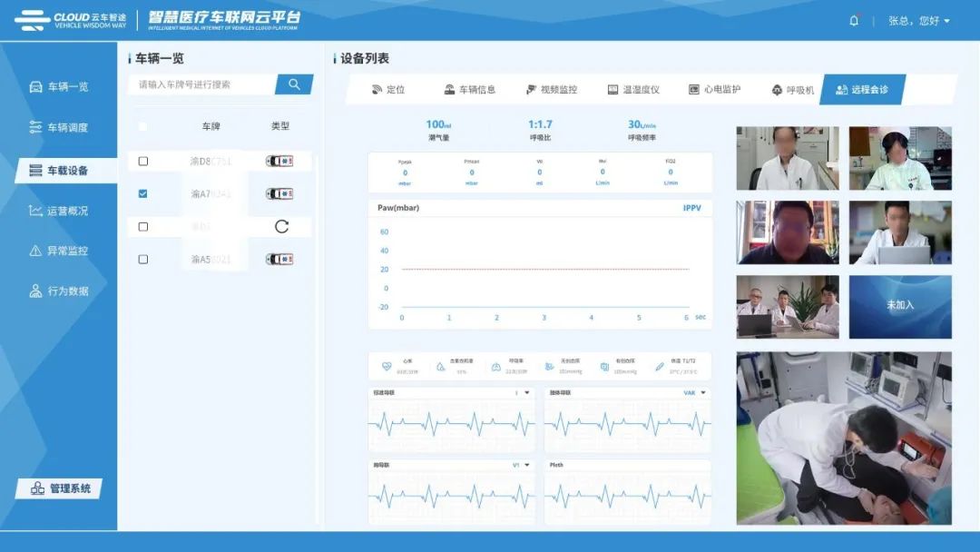Open the VAK lead selection dropdown
This screenshot has height=552, width=980.
pyautogui.click(x=703, y=393)
